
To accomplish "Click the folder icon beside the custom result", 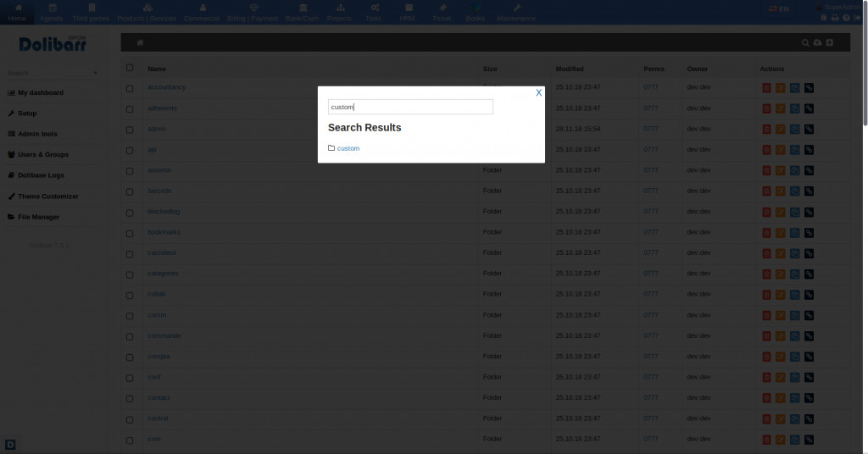I will (331, 147).
